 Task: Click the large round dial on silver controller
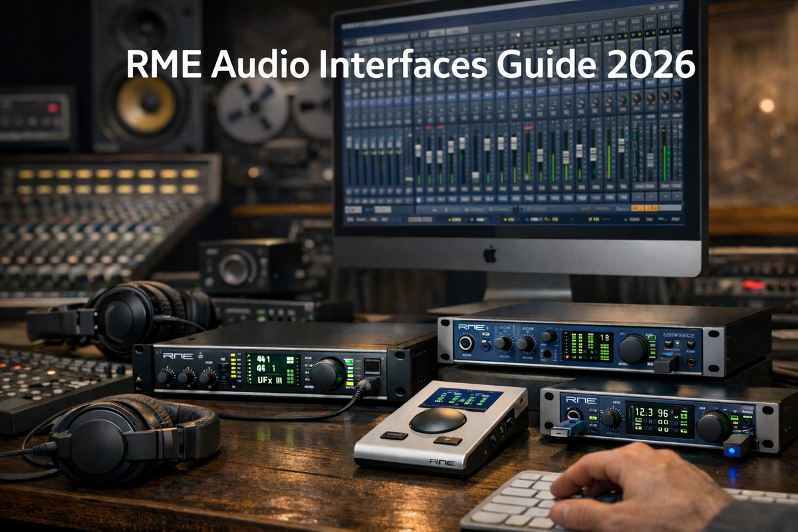(438, 420)
